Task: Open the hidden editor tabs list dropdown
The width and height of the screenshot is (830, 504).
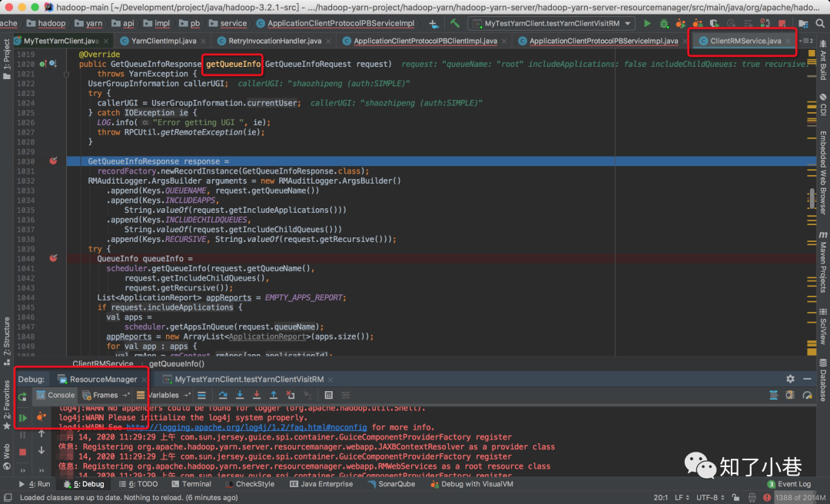Action: 806,41
